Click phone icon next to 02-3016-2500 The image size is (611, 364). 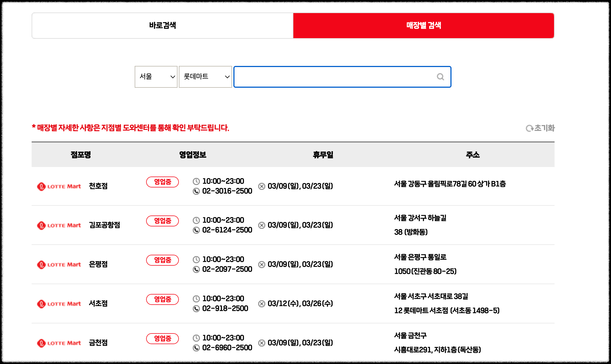[x=196, y=191]
